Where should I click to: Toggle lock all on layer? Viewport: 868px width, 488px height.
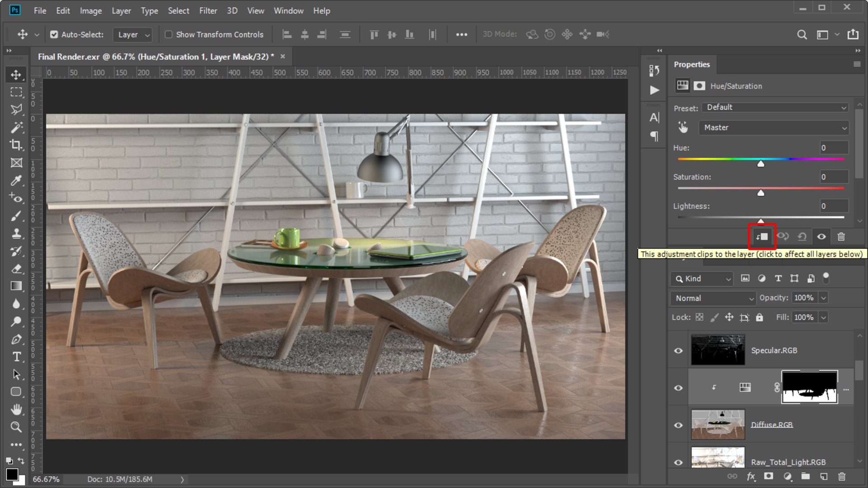[x=759, y=317]
